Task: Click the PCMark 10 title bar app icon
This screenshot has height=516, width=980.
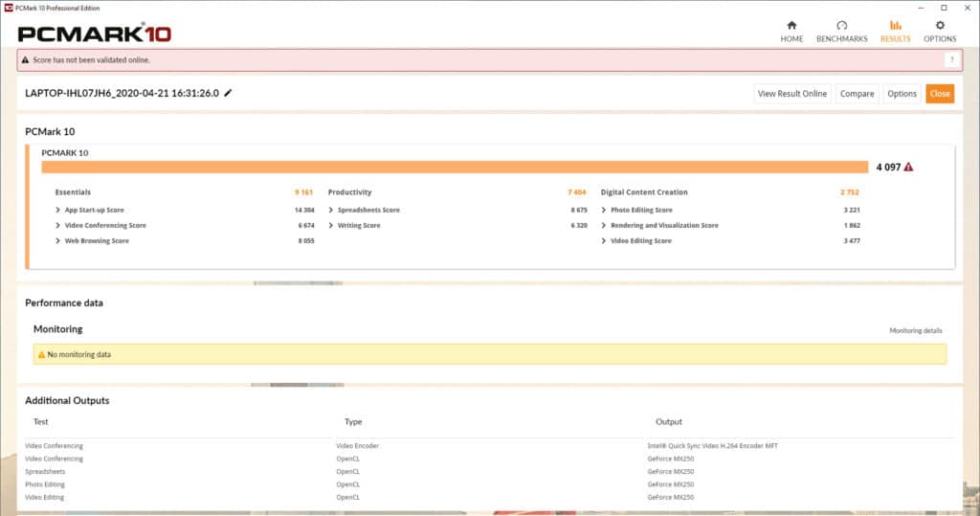Action: click(8, 8)
